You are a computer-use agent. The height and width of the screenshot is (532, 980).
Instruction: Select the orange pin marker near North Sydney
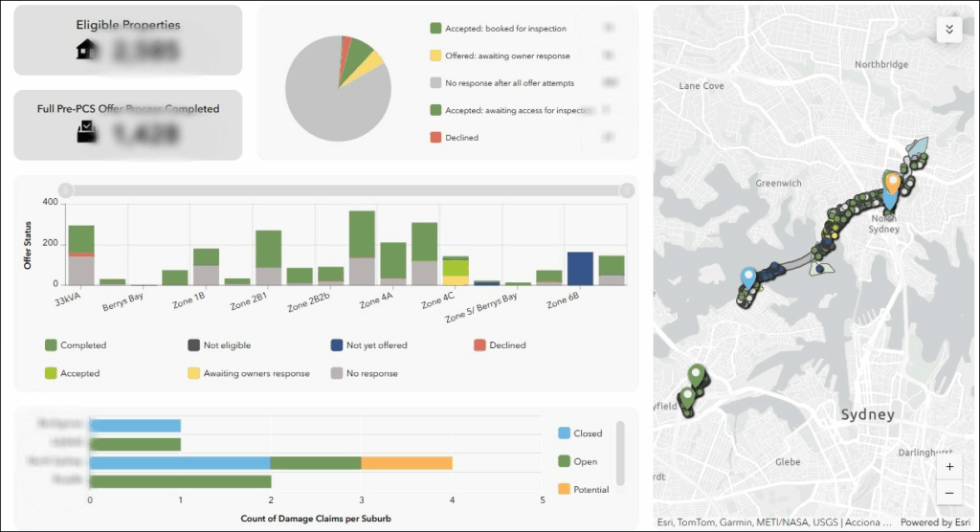[x=893, y=183]
